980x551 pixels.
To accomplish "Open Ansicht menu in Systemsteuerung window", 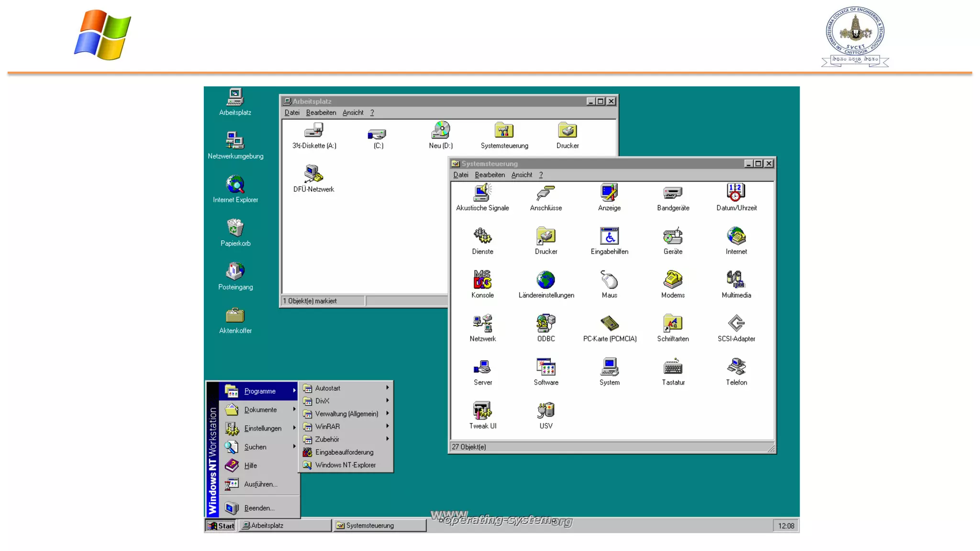I will pos(521,175).
